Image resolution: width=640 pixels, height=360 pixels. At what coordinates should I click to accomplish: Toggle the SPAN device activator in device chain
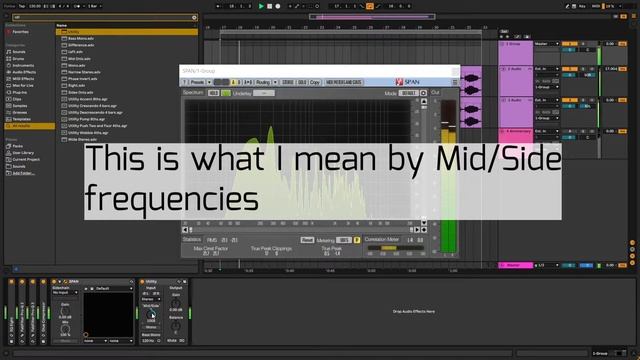[x=54, y=282]
